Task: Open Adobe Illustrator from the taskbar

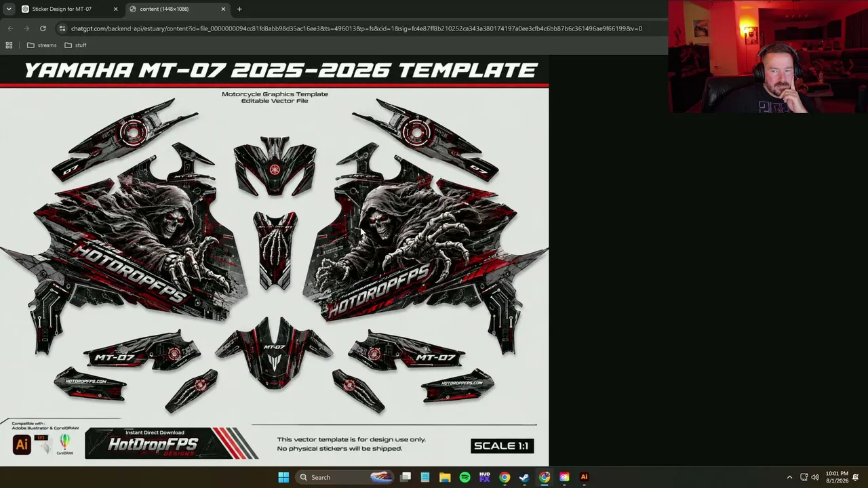Action: click(x=584, y=477)
